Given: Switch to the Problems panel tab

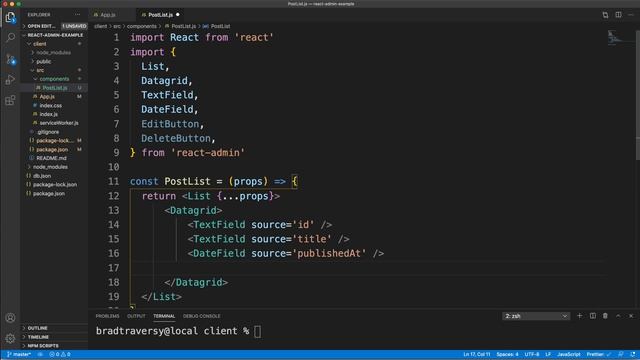Looking at the screenshot, I should pyautogui.click(x=107, y=316).
